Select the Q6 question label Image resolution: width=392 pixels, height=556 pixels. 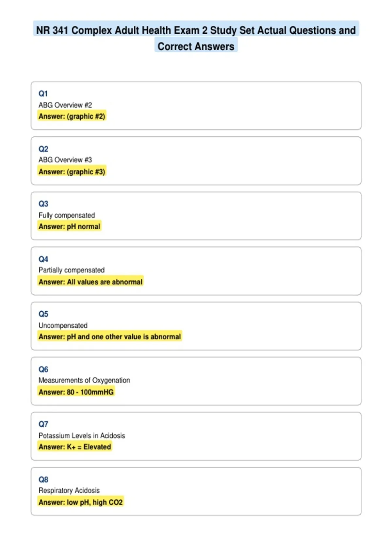point(43,369)
